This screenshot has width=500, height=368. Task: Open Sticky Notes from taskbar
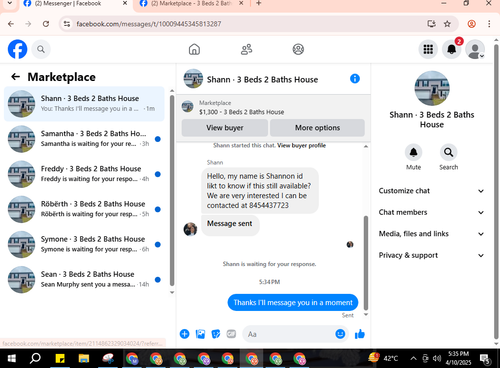(x=60, y=359)
